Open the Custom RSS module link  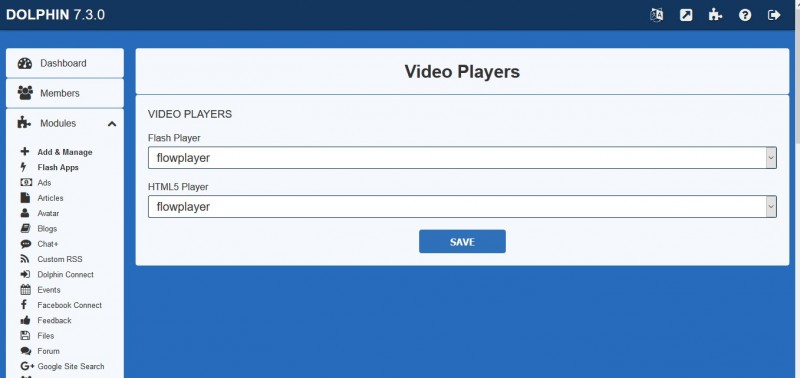tap(60, 259)
